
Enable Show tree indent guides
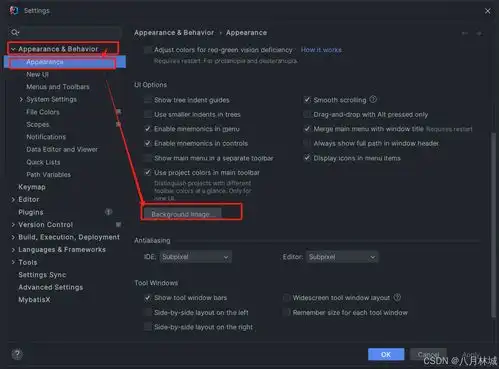(148, 100)
